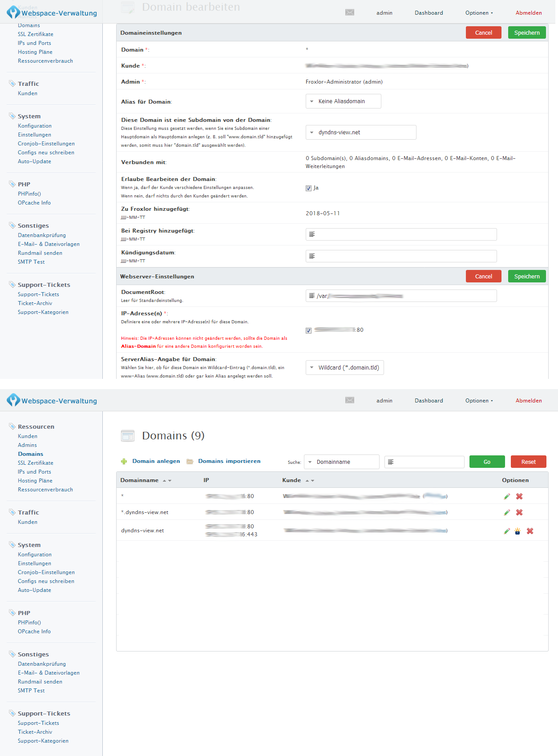Open Ticket-Archiv in list page sidebar
Viewport: 558px width, 756px height.
(x=35, y=732)
